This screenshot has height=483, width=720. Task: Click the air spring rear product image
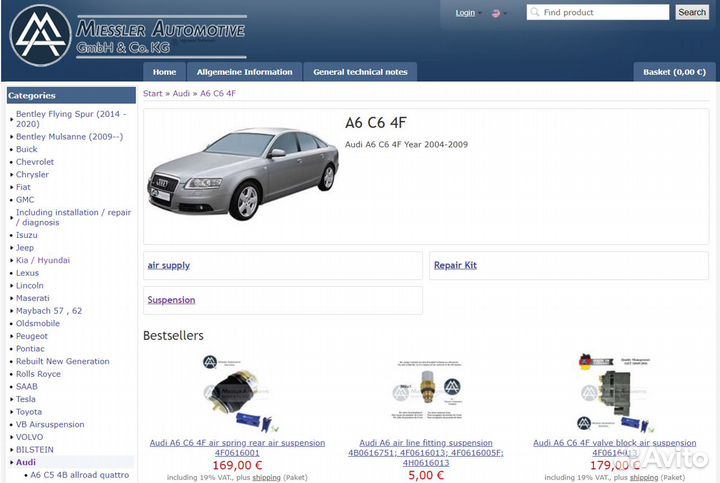237,393
